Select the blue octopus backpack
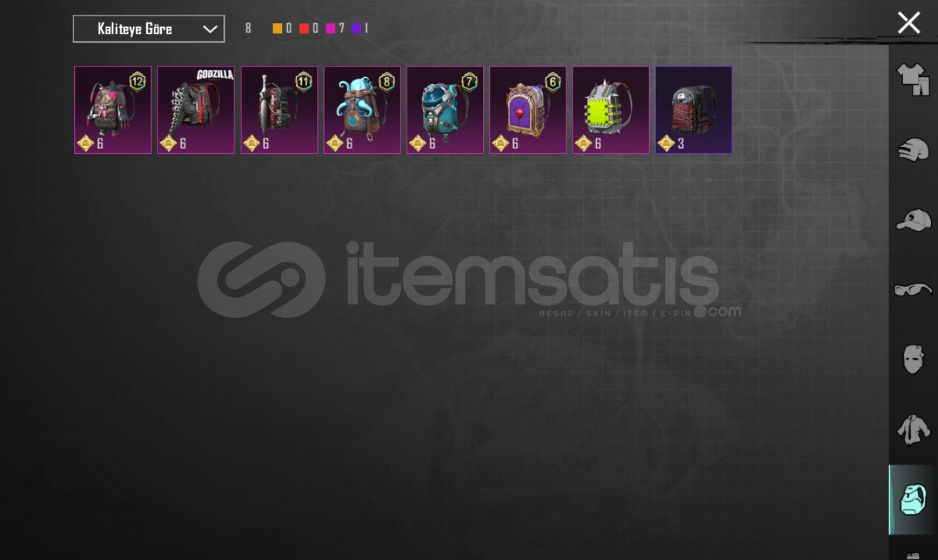 tap(362, 110)
